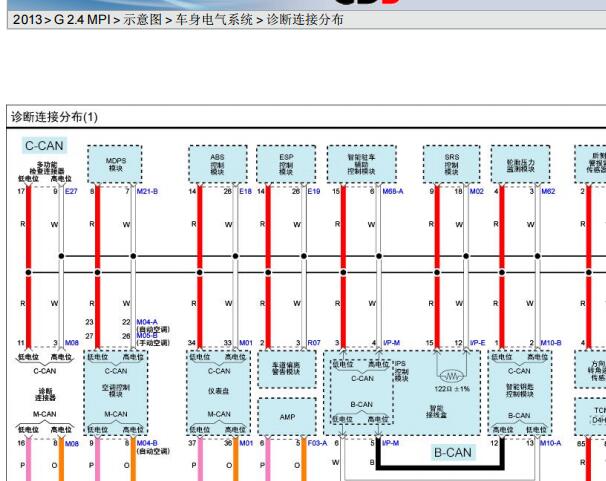Select the IPS 控制模块 label
Screen dimensions: 606x481
click(401, 371)
